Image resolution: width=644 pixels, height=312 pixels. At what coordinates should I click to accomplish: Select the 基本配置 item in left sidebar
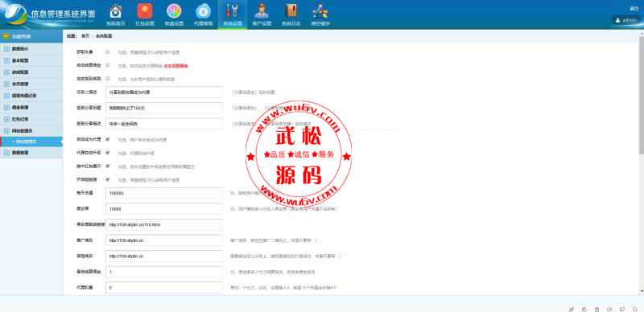pos(31,60)
